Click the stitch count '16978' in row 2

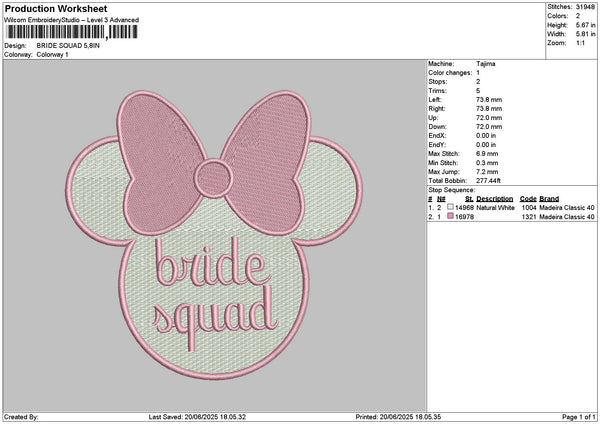pos(465,217)
